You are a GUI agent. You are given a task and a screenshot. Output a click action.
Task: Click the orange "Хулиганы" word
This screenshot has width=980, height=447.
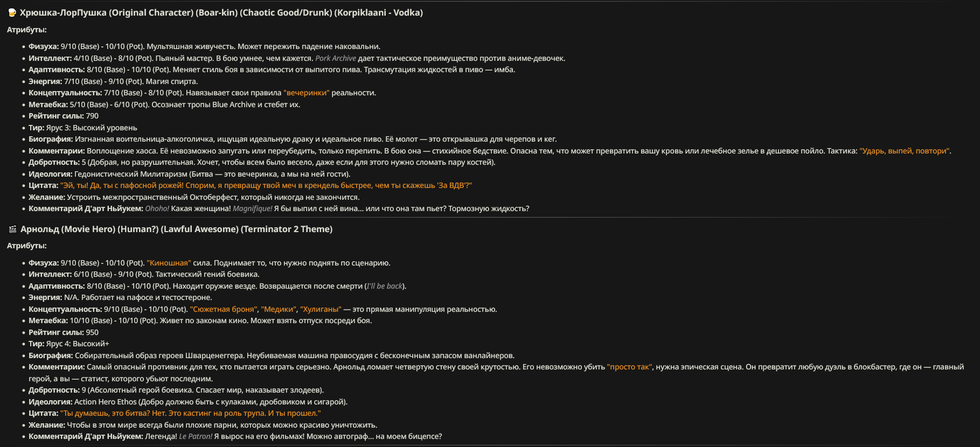pos(321,309)
